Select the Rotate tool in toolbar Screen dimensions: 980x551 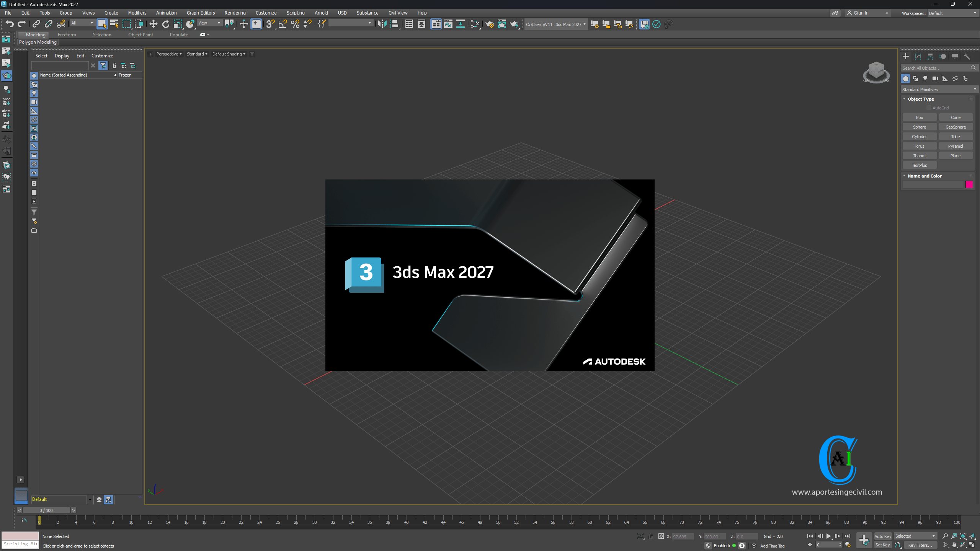[165, 24]
